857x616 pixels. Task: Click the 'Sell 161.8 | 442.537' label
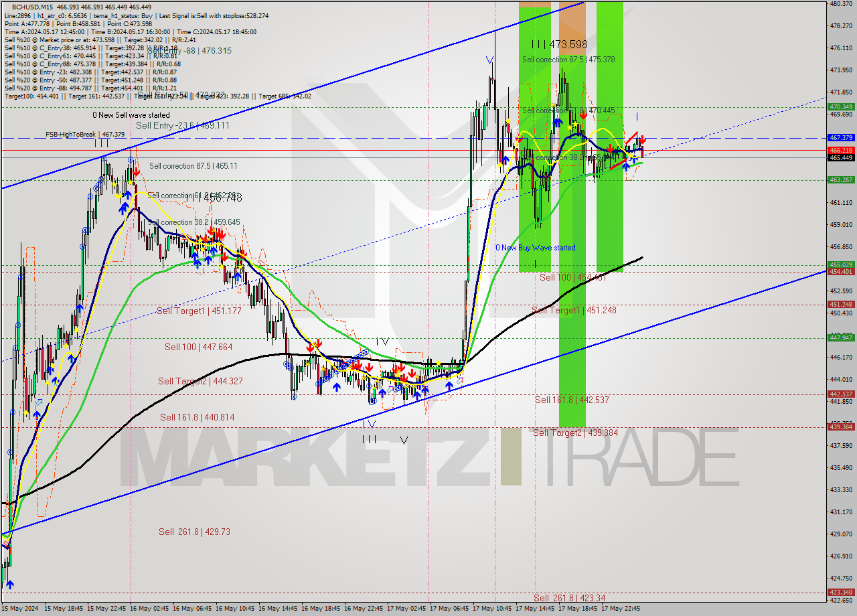coord(572,400)
